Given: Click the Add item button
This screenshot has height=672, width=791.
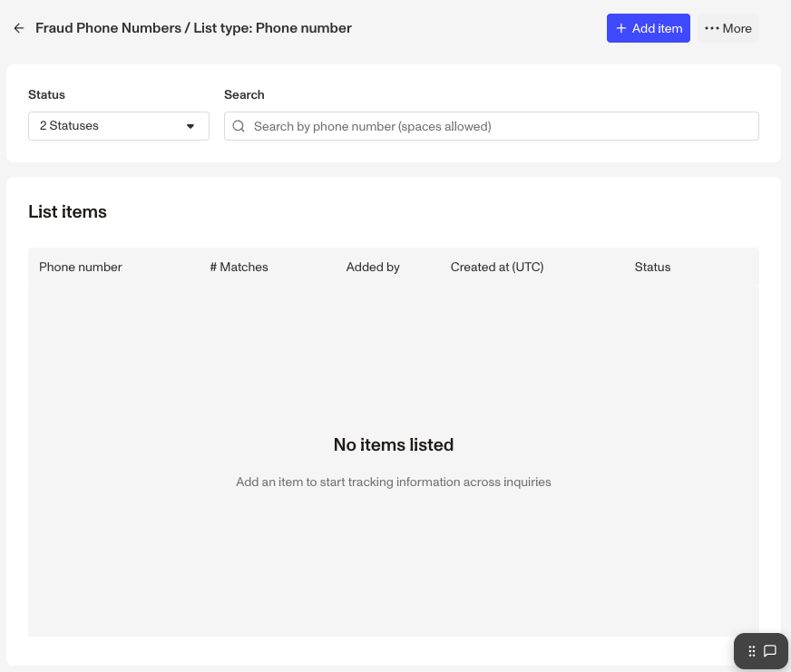Looking at the screenshot, I should [649, 28].
